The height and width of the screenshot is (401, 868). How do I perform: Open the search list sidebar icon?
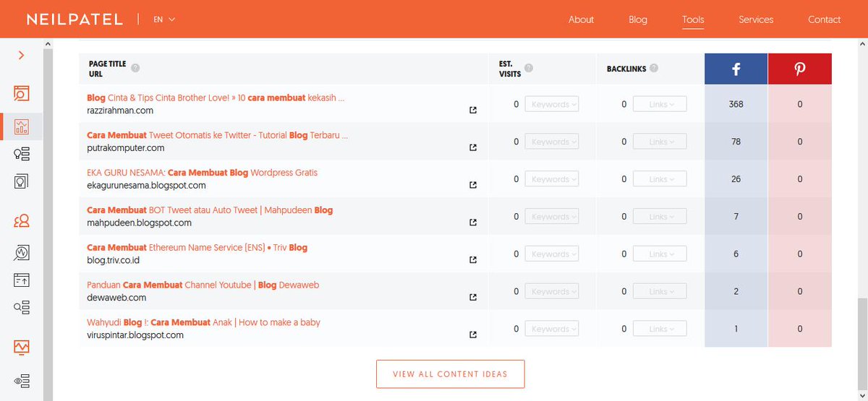22,307
